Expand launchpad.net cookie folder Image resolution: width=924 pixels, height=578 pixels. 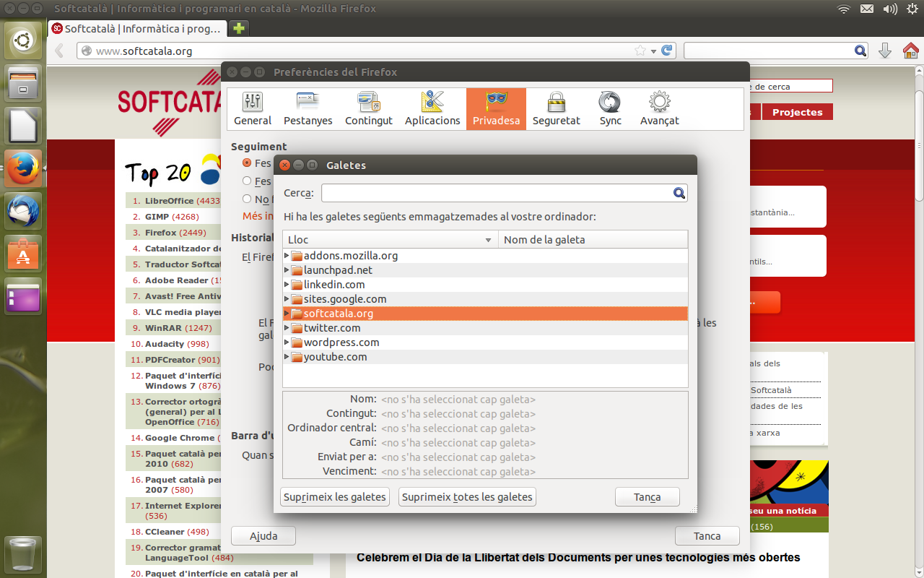287,269
